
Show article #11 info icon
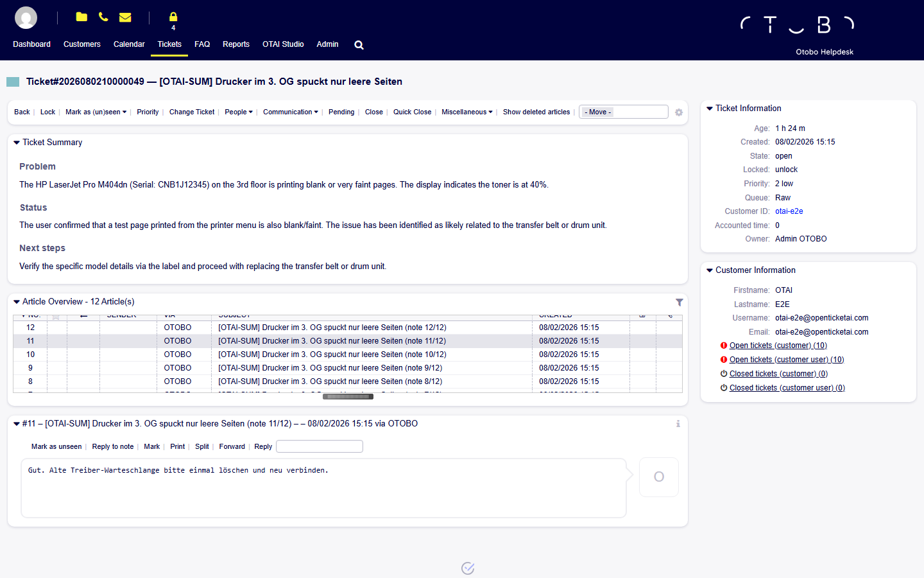coord(678,424)
